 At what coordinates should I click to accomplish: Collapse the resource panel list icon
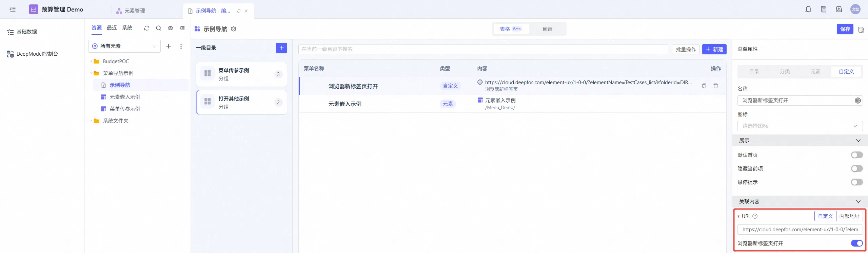point(182,28)
